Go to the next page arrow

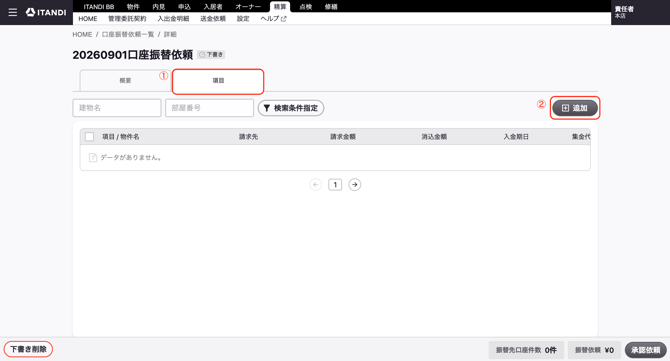tap(355, 185)
